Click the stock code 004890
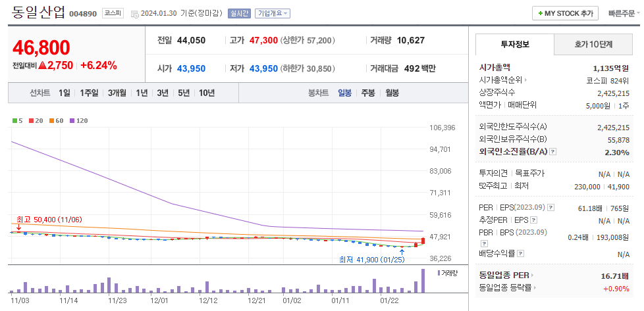 83,14
